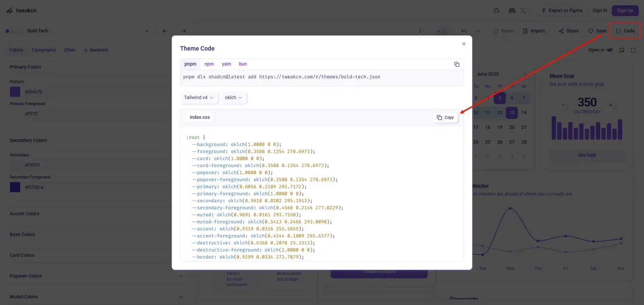The height and width of the screenshot is (305, 644).
Task: Select the npm tab
Action: click(x=209, y=64)
